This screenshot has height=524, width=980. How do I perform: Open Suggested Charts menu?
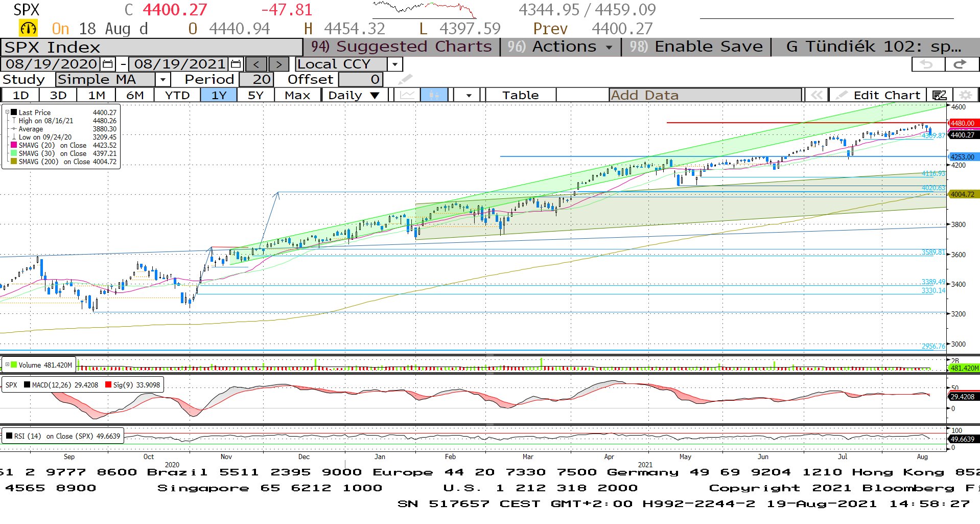(x=402, y=47)
